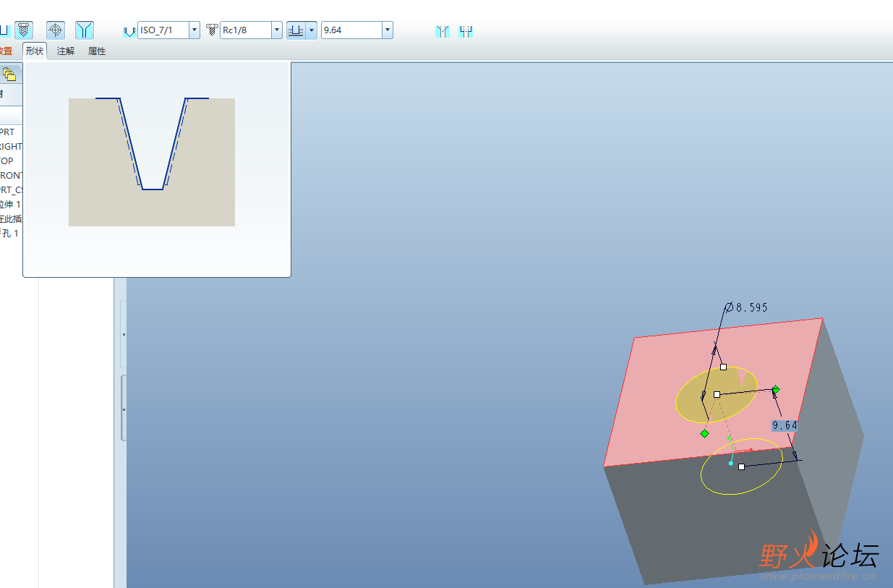Select the 在此插入 insert marker in tree
Image resolution: width=893 pixels, height=588 pixels.
pyautogui.click(x=11, y=219)
